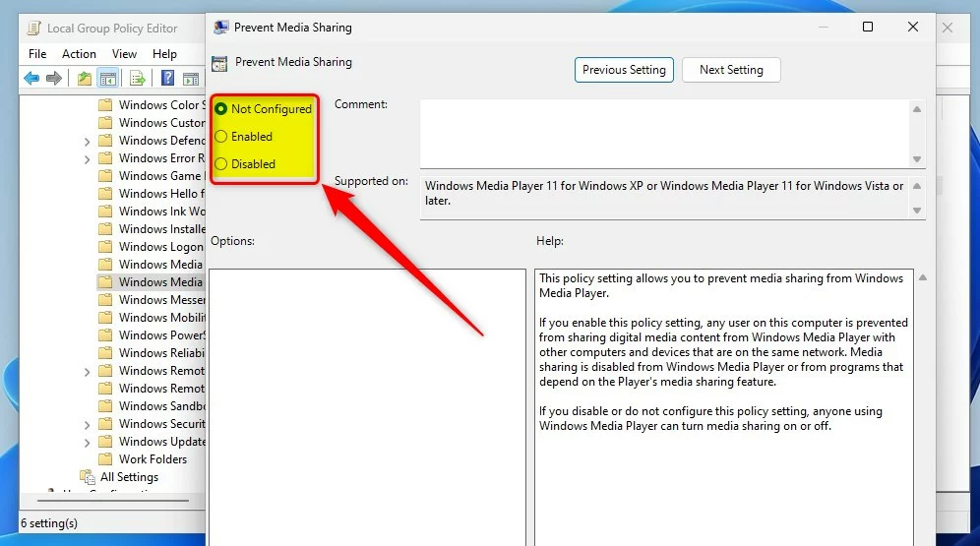Click the policy icon beside the Prevent Media Sharing heading

click(x=219, y=63)
